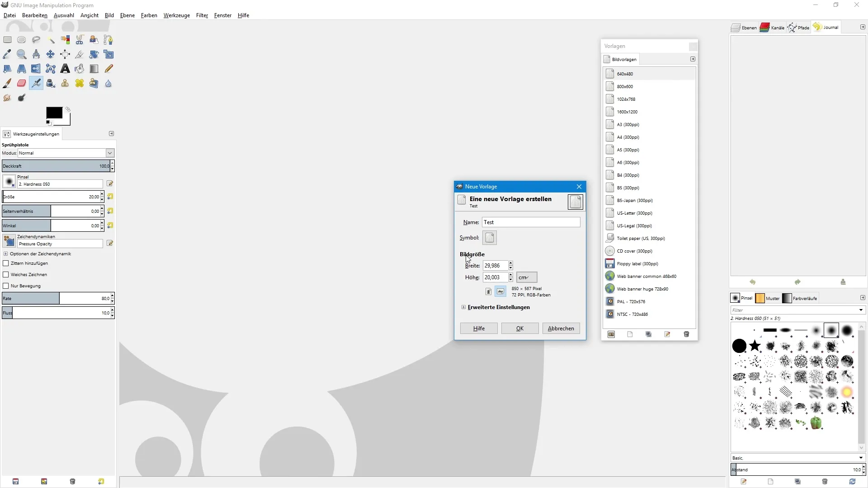The image size is (868, 488).
Task: Open Bildvorlagen tab configuration menu
Action: pyautogui.click(x=693, y=59)
